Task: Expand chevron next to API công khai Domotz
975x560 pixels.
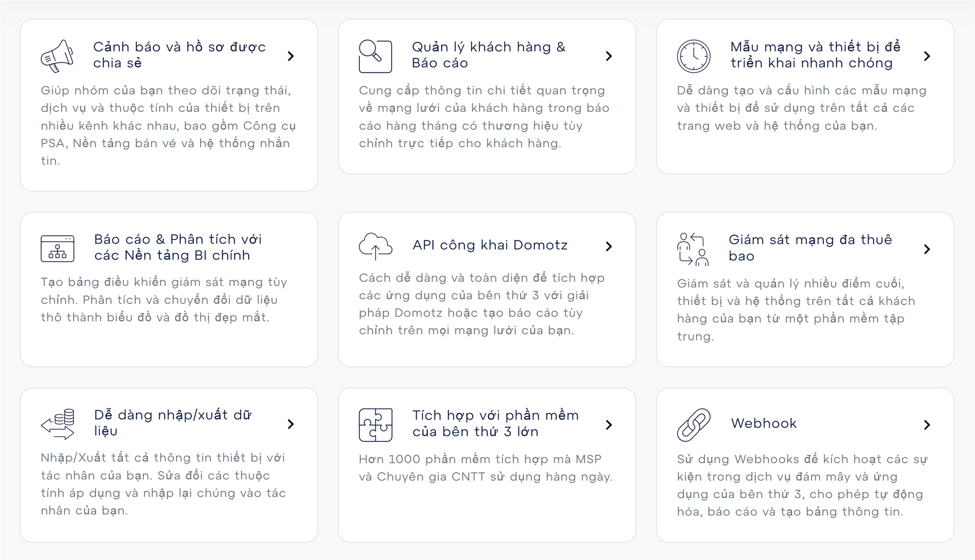Action: pos(609,246)
